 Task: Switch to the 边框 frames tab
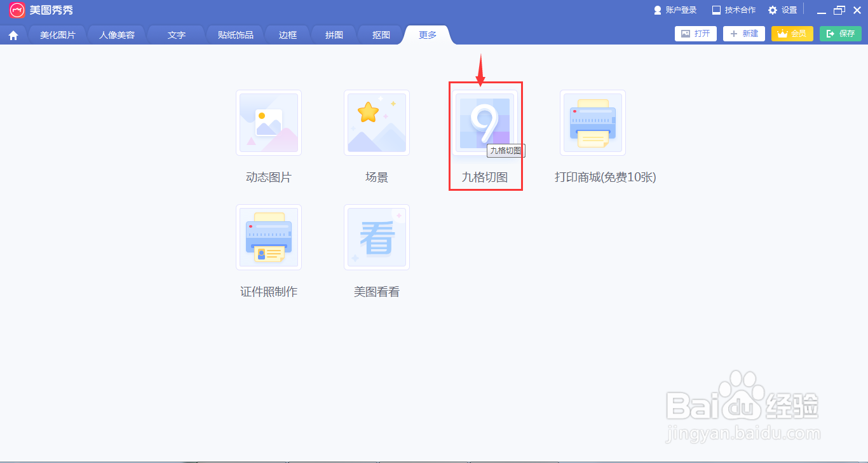(x=288, y=35)
